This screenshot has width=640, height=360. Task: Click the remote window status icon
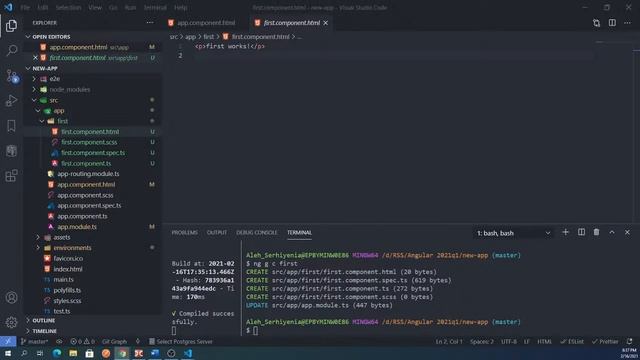coord(8,341)
